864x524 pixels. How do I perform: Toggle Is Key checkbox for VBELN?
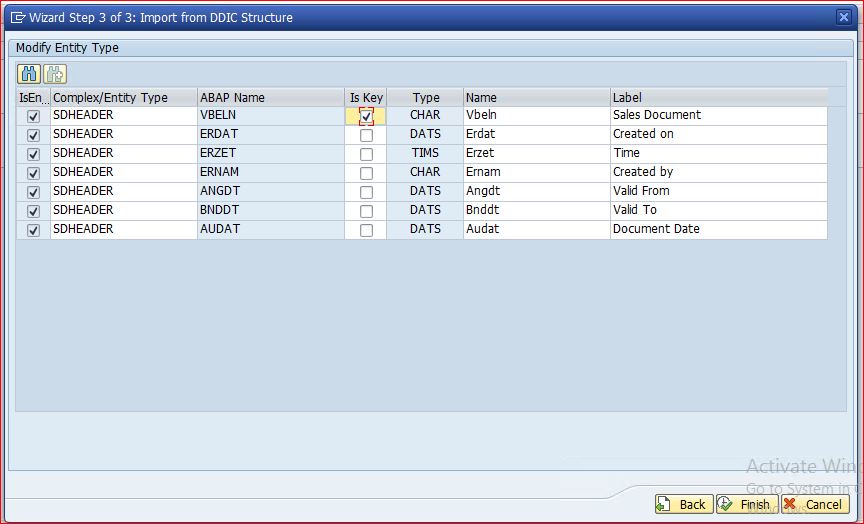click(366, 116)
